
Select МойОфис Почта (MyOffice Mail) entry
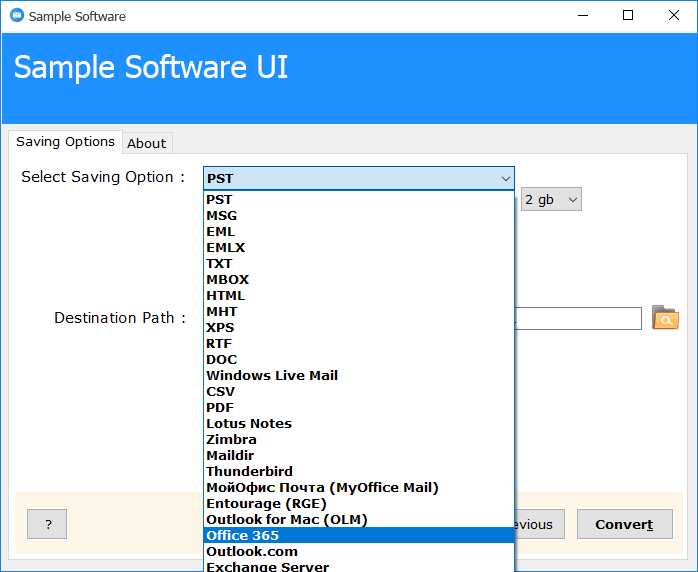point(359,488)
